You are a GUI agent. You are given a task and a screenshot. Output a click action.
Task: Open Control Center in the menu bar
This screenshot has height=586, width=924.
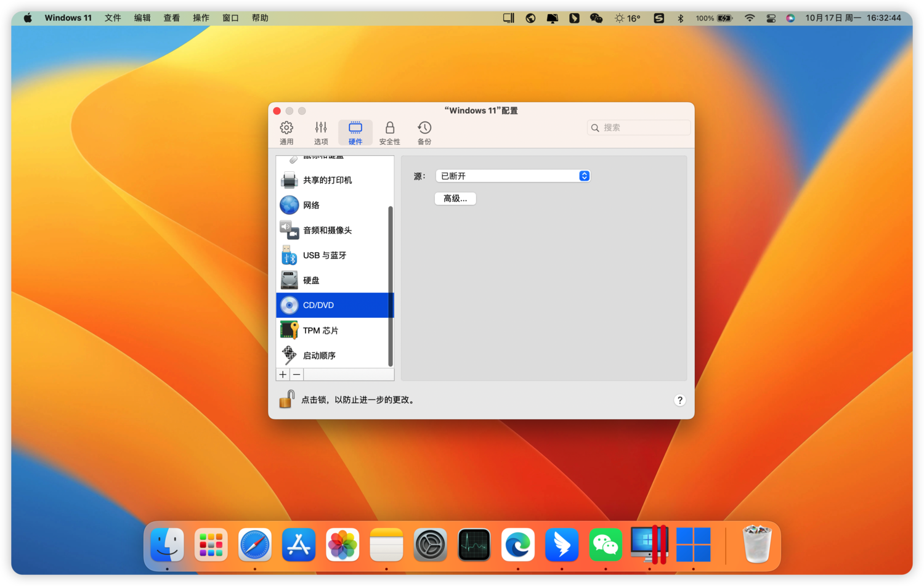(x=771, y=18)
